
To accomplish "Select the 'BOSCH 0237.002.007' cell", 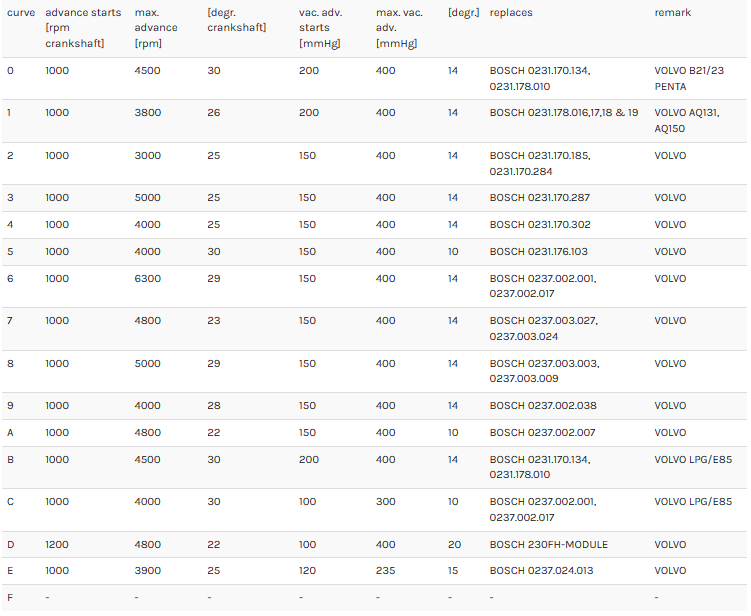I will [542, 433].
